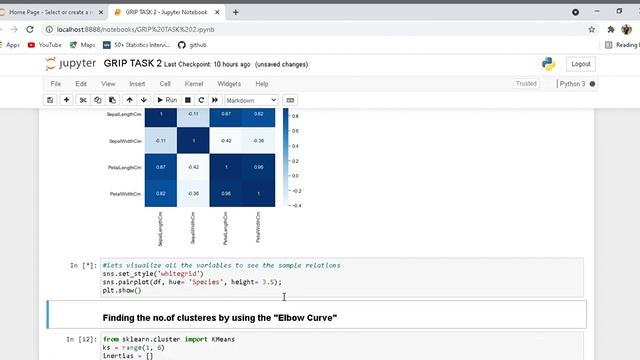
Task: Click the site information icon in address bar
Action: [49, 29]
